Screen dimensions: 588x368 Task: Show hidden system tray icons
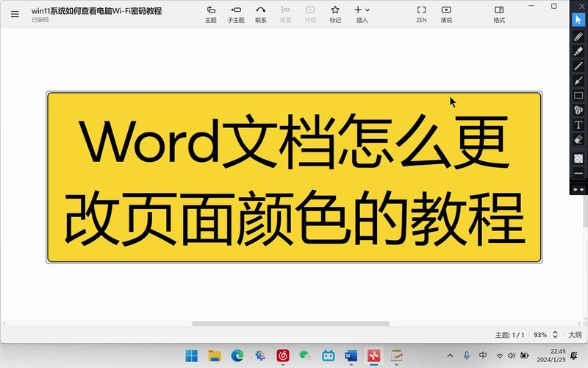coord(450,355)
